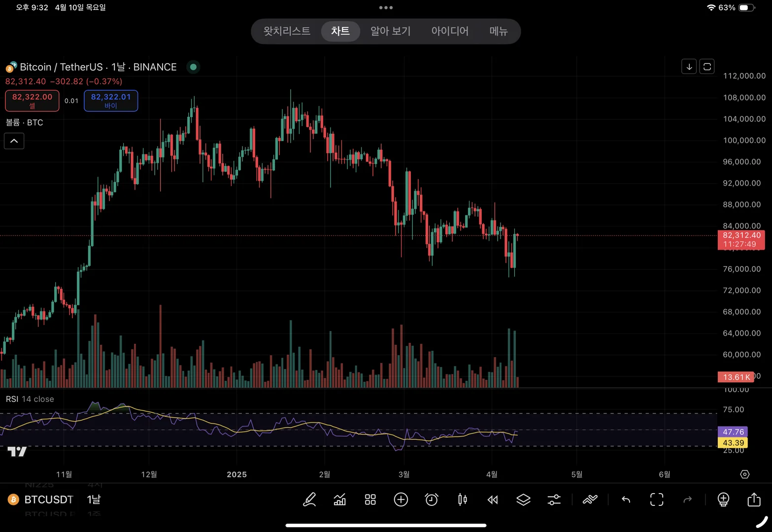Image resolution: width=772 pixels, height=532 pixels.
Task: Tap the 2025 label on the time axis
Action: [x=236, y=474]
